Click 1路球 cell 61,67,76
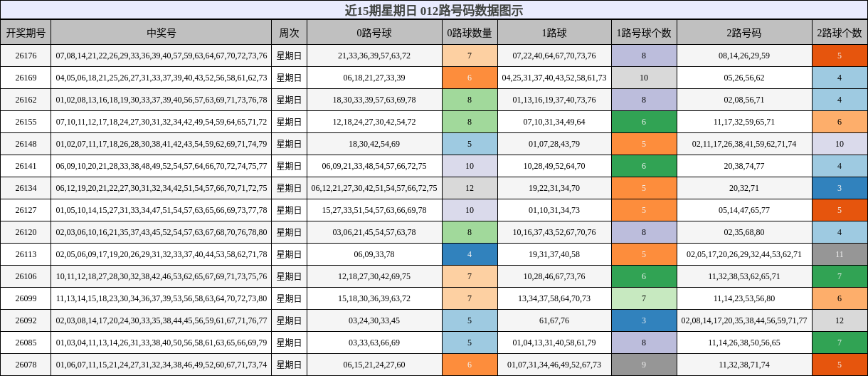This screenshot has width=868, height=376. pyautogui.click(x=554, y=320)
